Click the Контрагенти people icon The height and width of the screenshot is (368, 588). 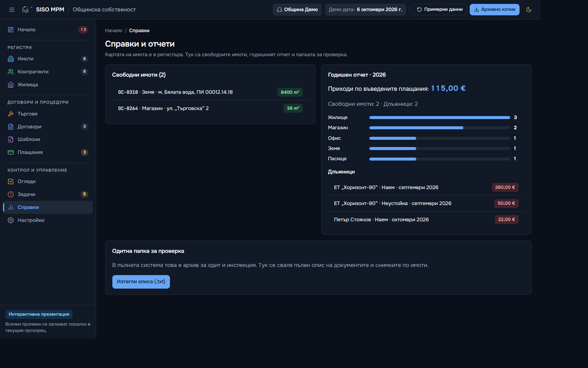tap(11, 72)
